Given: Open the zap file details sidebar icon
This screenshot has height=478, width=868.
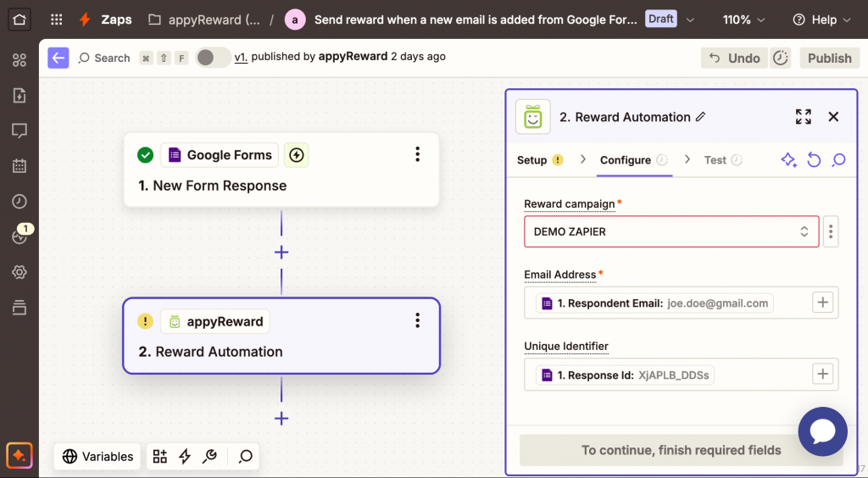Looking at the screenshot, I should 19,95.
